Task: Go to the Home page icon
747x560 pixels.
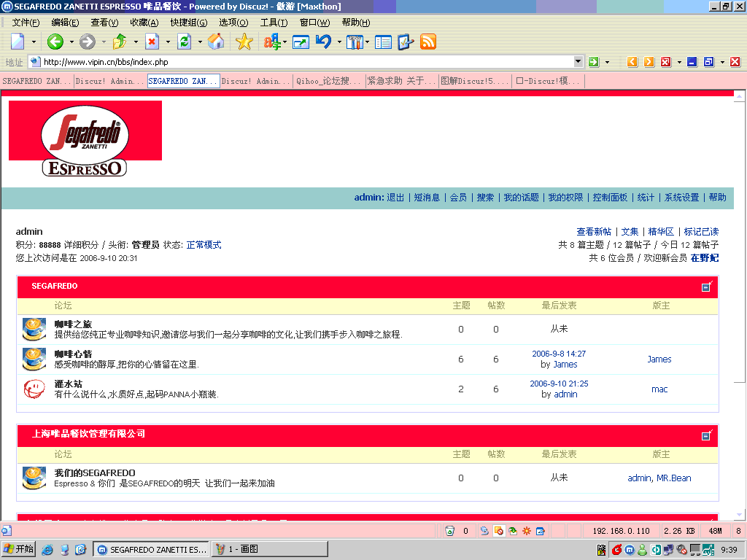Action: point(216,42)
